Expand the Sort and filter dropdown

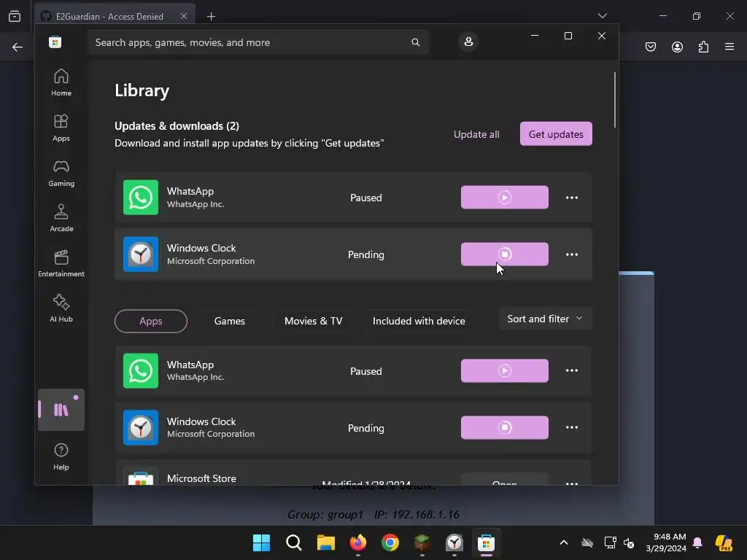coord(545,319)
